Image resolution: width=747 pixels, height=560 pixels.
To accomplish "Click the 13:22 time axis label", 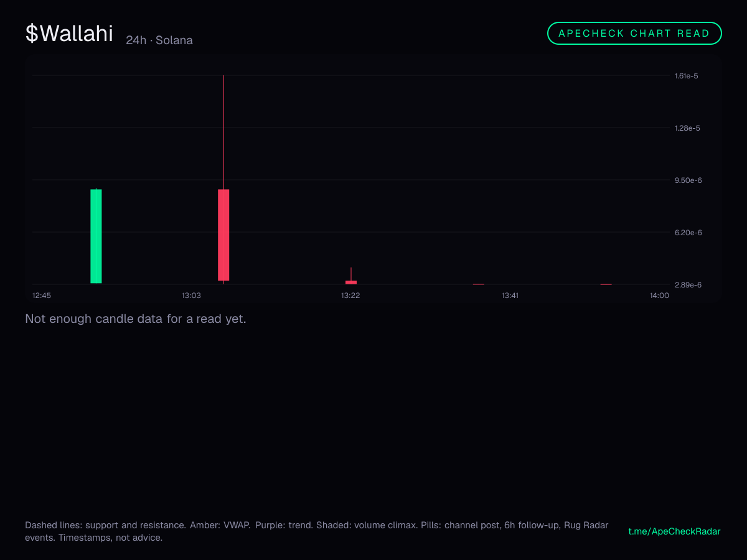I will click(350, 296).
